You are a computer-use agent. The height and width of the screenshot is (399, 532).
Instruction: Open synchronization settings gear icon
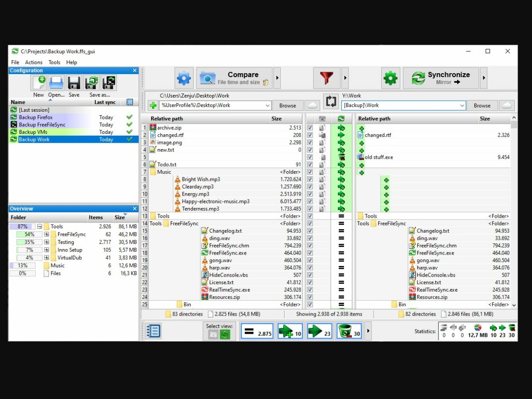(390, 78)
